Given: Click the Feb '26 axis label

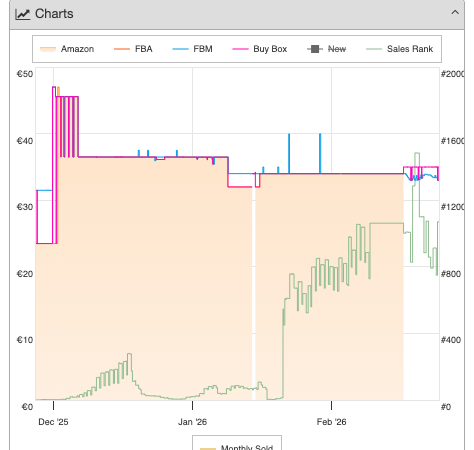Looking at the screenshot, I should [331, 422].
